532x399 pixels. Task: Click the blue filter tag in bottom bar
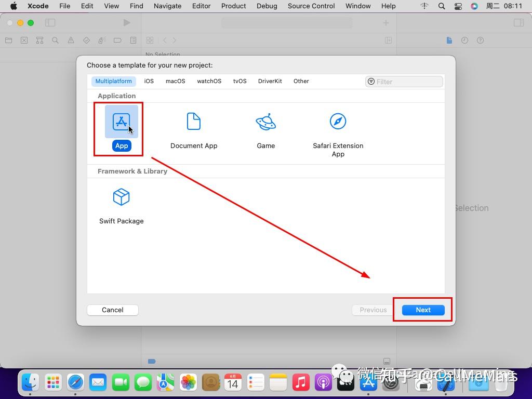coord(152,361)
